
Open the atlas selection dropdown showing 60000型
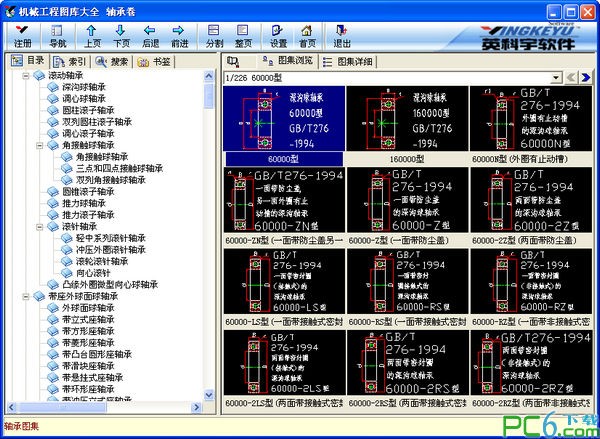551,77
